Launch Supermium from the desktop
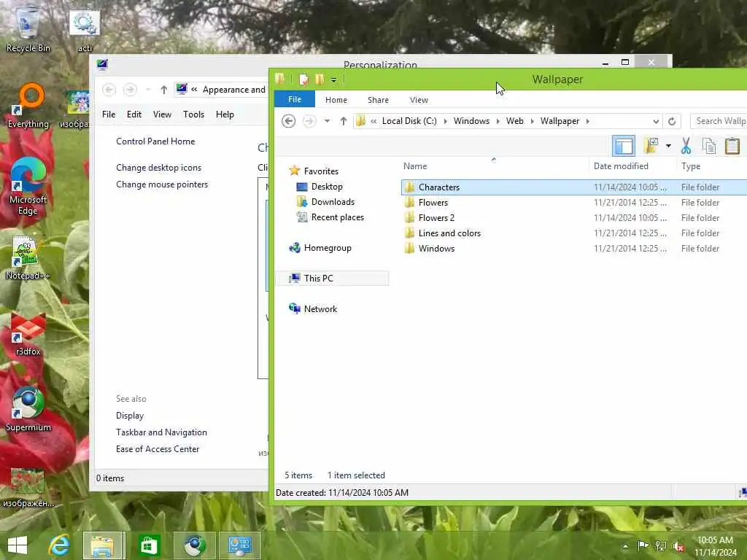Image resolution: width=747 pixels, height=560 pixels. [28, 409]
